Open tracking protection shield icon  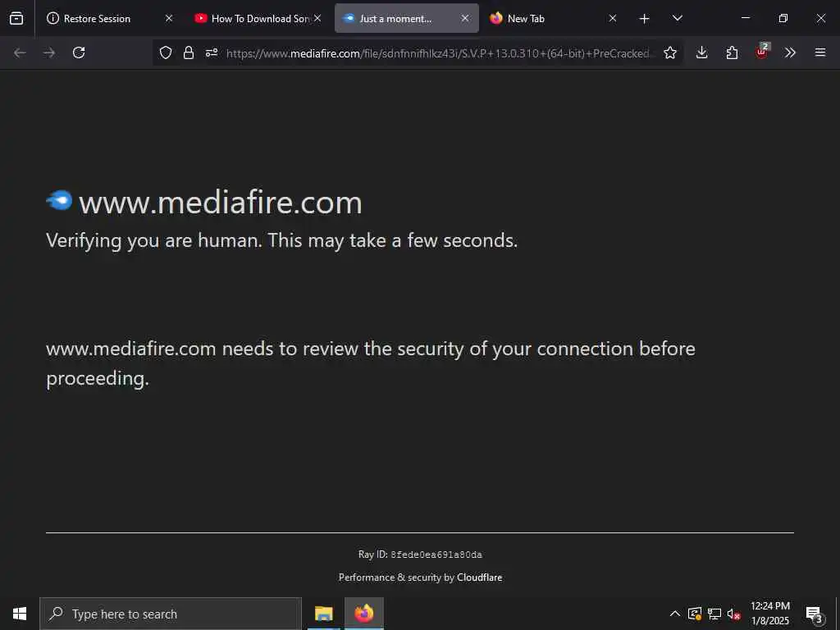pos(166,52)
